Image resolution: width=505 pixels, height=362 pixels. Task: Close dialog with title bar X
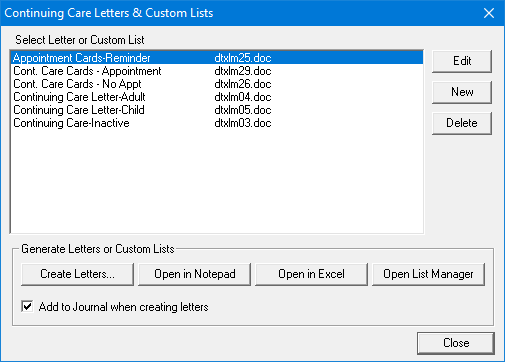click(x=489, y=13)
